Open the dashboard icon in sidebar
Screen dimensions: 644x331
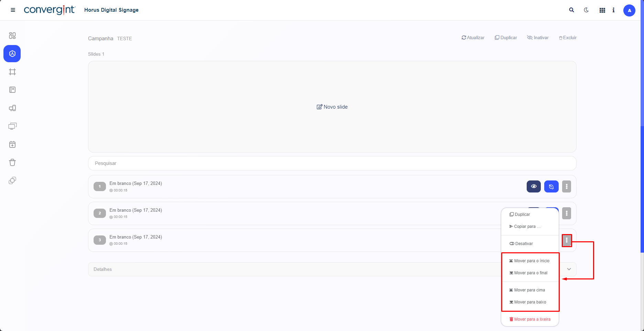pyautogui.click(x=12, y=36)
